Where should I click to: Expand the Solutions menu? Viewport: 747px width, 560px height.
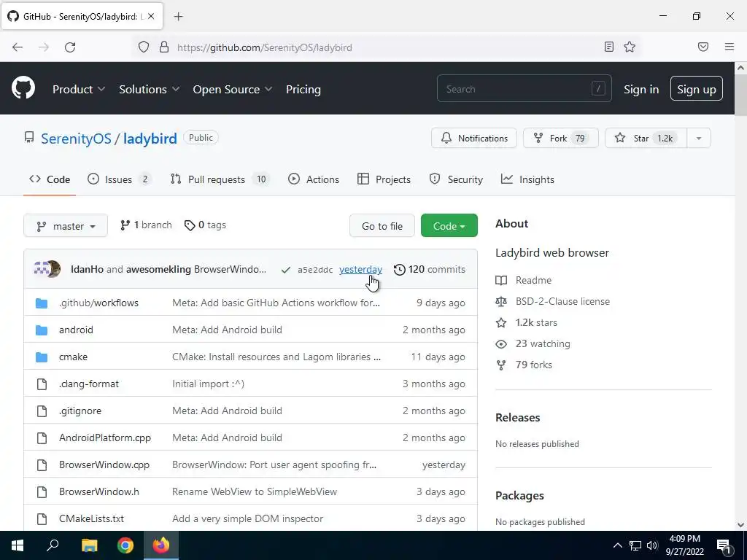pos(149,89)
